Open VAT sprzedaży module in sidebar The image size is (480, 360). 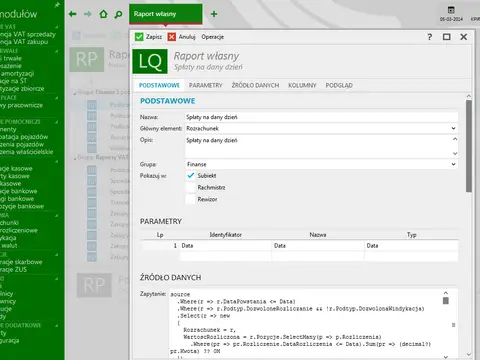click(28, 34)
